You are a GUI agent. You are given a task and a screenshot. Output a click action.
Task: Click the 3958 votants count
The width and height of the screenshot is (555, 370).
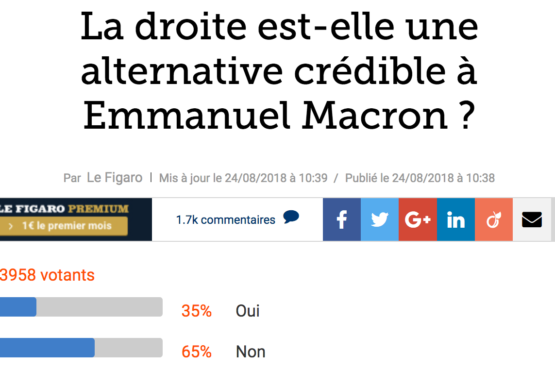[47, 275]
